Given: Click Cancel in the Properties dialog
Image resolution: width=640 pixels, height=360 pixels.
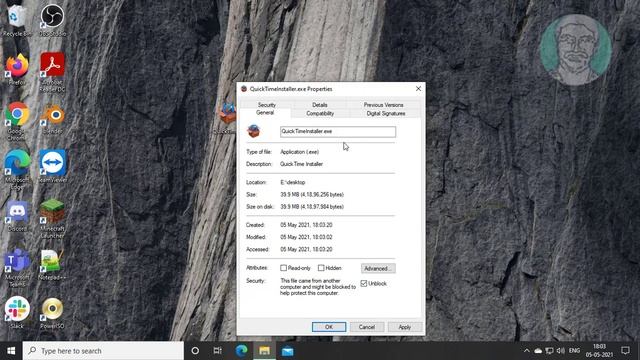Looking at the screenshot, I should tap(367, 327).
